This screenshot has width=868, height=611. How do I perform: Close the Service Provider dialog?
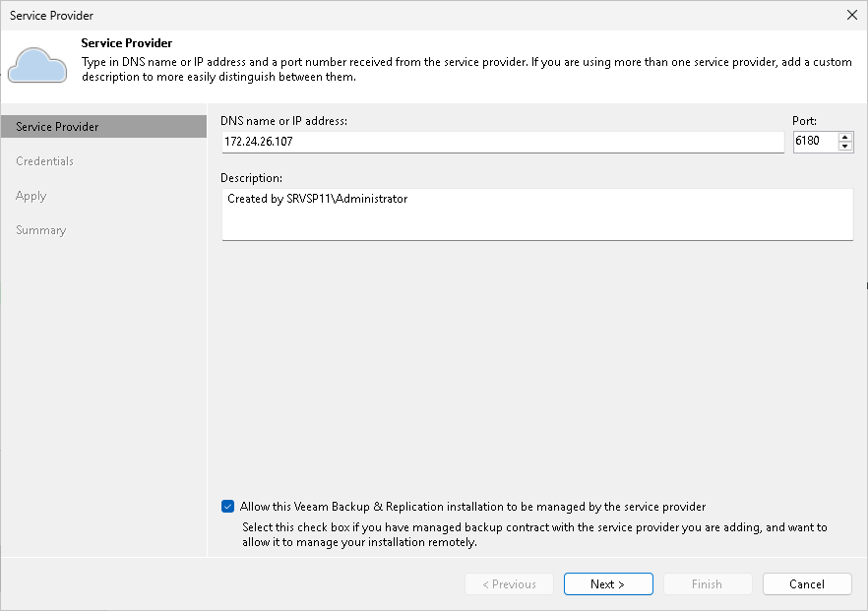pyautogui.click(x=852, y=15)
